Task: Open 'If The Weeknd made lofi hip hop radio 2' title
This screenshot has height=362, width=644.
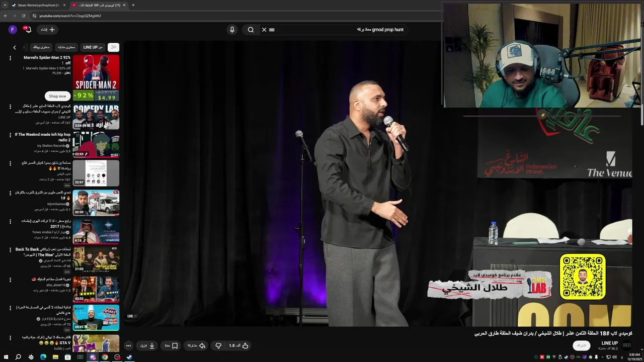Action: pyautogui.click(x=43, y=137)
